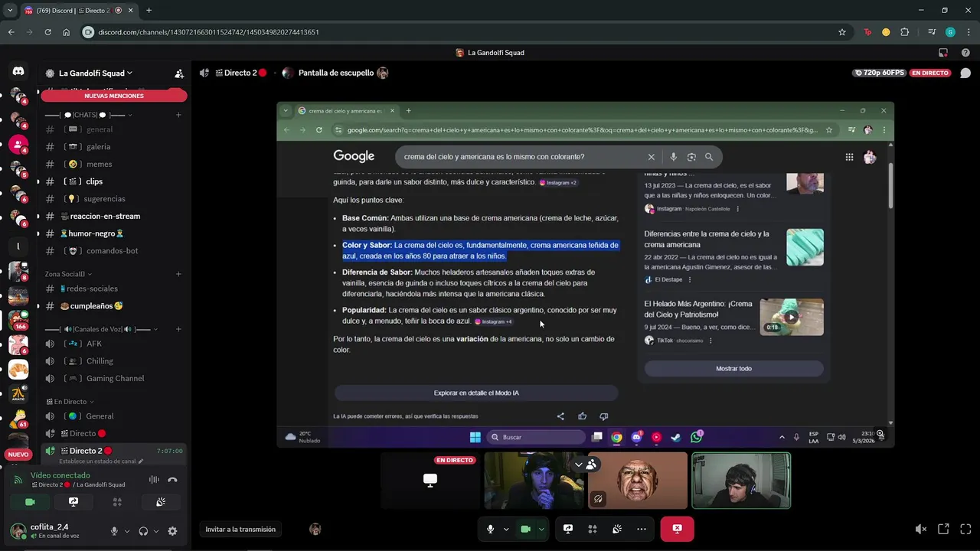Pop out the stream window icon
The width and height of the screenshot is (980, 551).
[x=943, y=529]
